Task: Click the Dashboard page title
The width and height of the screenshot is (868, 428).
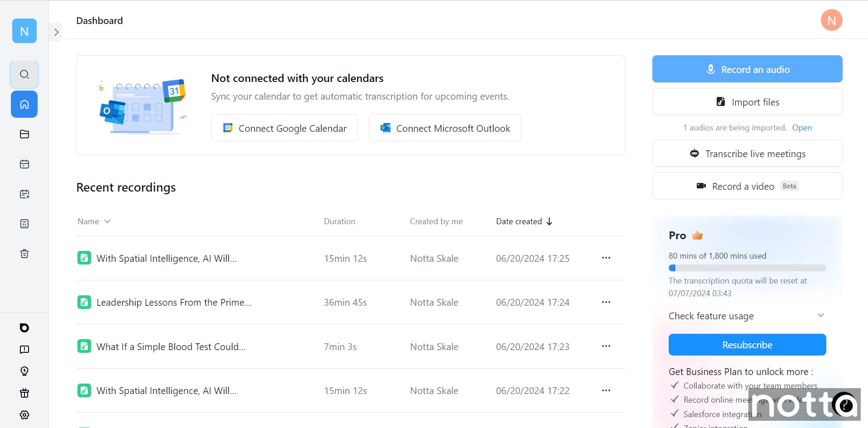Action: tap(100, 20)
